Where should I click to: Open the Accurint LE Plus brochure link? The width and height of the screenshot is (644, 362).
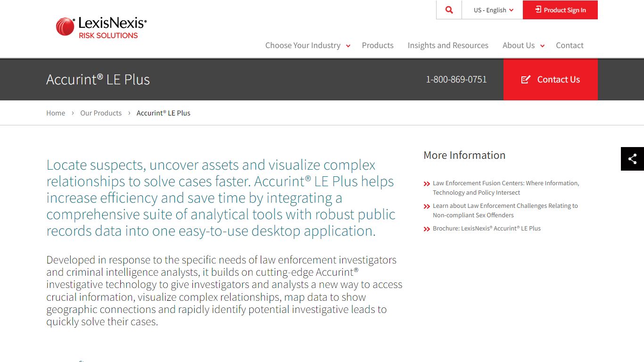[x=487, y=228]
